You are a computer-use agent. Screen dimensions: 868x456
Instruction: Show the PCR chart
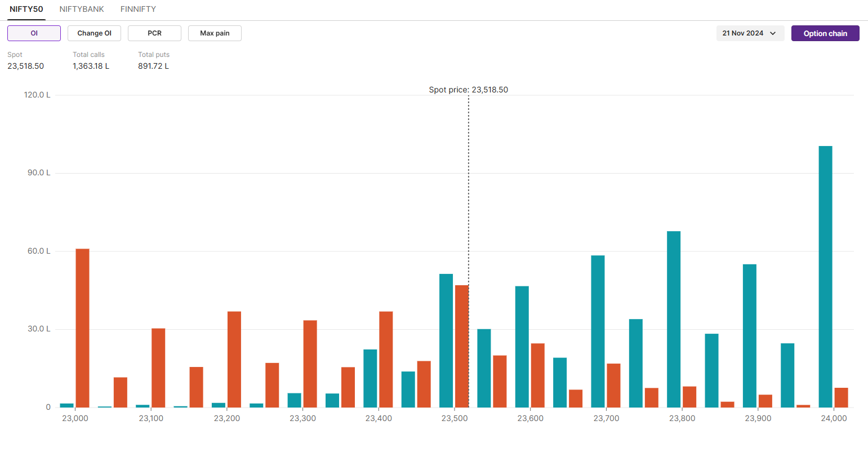(x=154, y=33)
